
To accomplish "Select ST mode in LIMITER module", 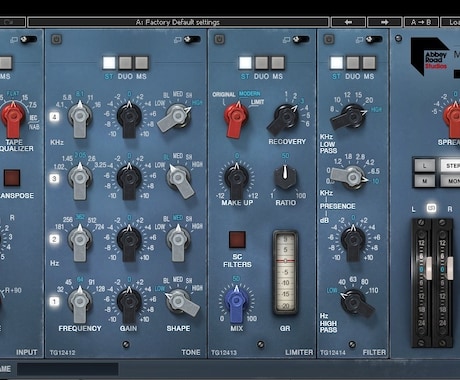I will click(245, 62).
